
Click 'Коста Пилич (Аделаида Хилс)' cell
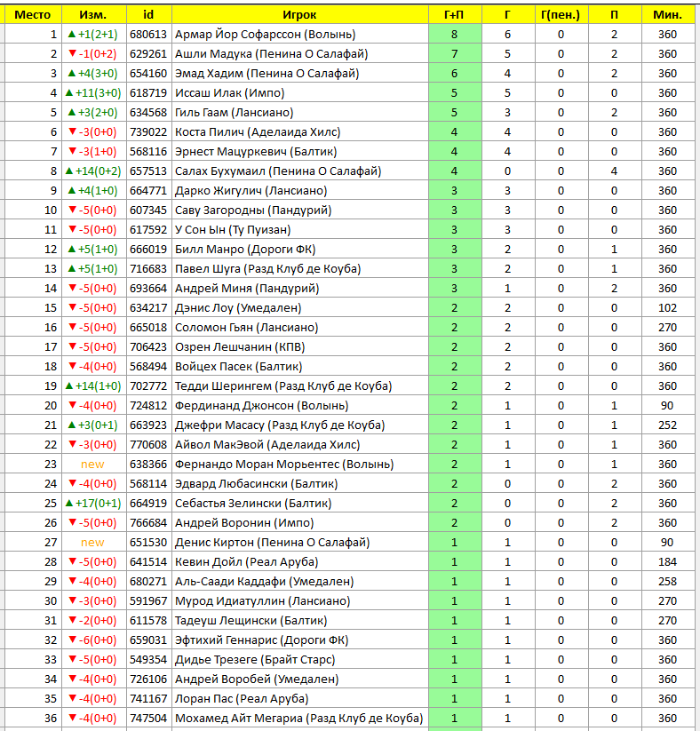tap(300, 132)
